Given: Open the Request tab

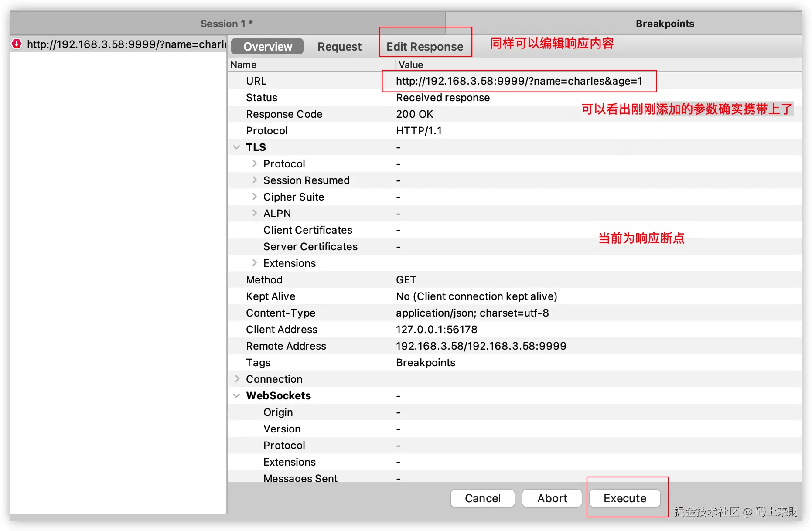Looking at the screenshot, I should [x=339, y=47].
